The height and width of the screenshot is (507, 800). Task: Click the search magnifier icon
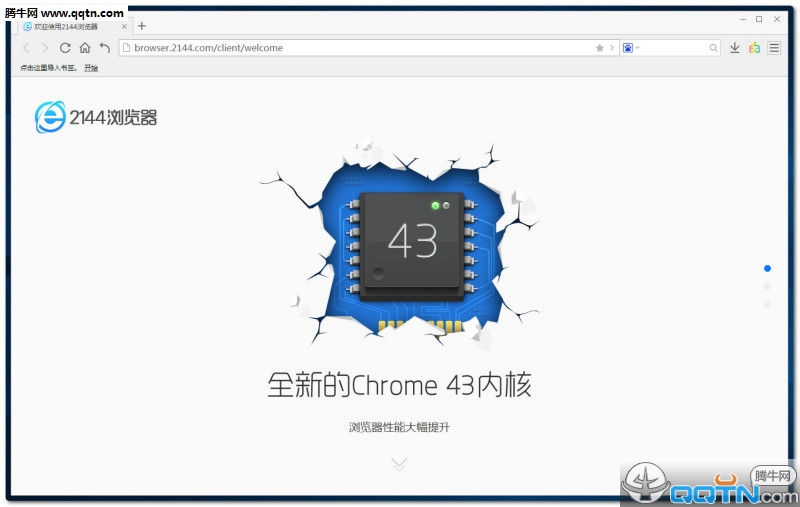pos(713,48)
